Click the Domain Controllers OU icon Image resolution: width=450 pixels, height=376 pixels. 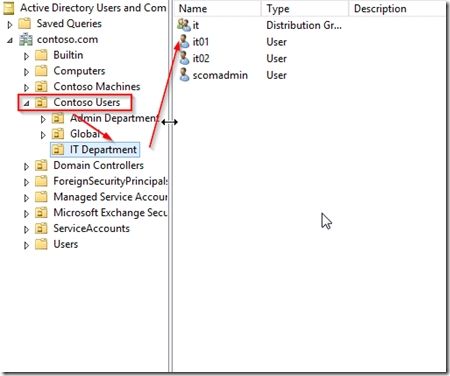tap(41, 166)
